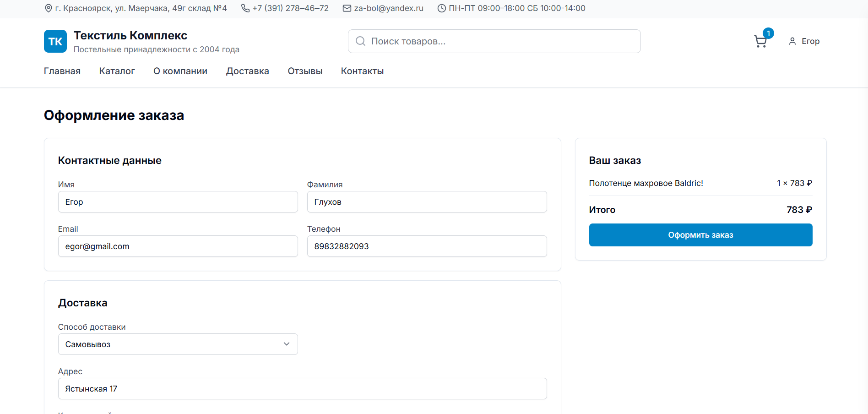Image resolution: width=868 pixels, height=414 pixels.
Task: Click the envelope email icon
Action: point(347,8)
